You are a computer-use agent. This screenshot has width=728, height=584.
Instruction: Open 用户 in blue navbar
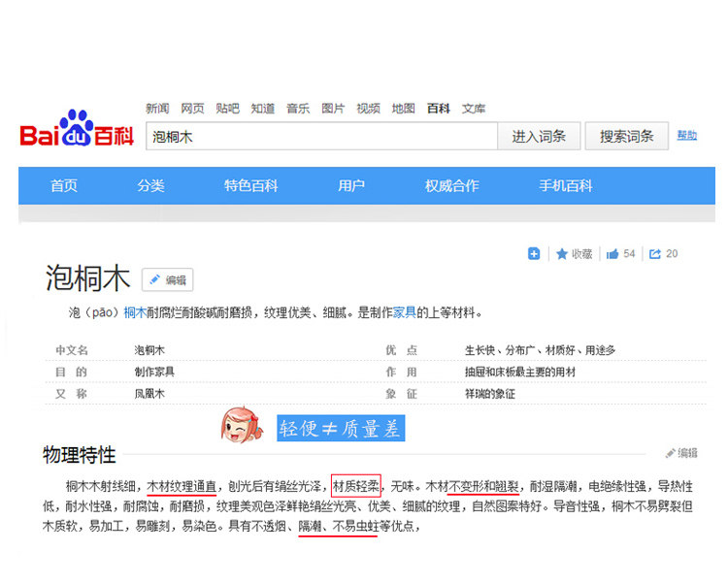click(351, 185)
